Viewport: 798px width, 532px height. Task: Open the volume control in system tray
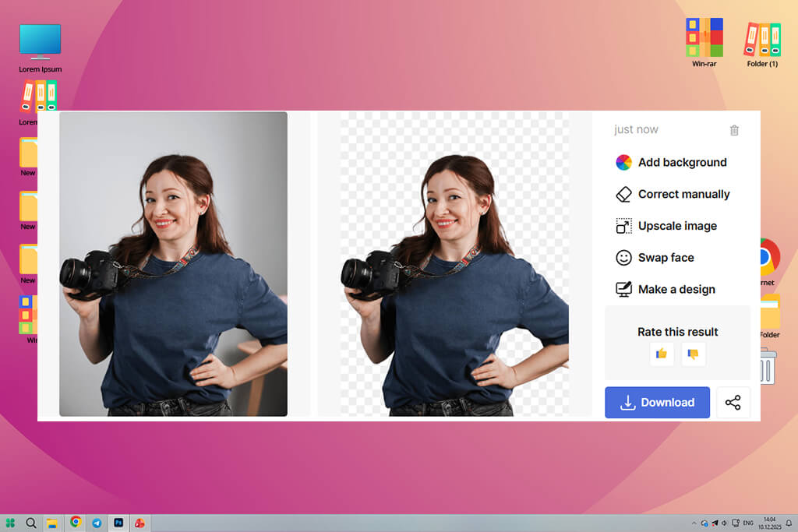[724, 523]
